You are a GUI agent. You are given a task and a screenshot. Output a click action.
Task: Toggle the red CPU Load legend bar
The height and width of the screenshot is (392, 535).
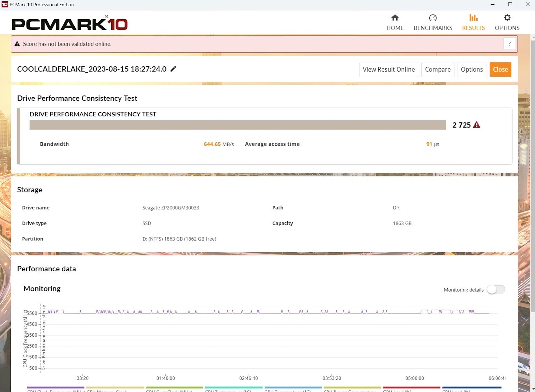(x=411, y=389)
